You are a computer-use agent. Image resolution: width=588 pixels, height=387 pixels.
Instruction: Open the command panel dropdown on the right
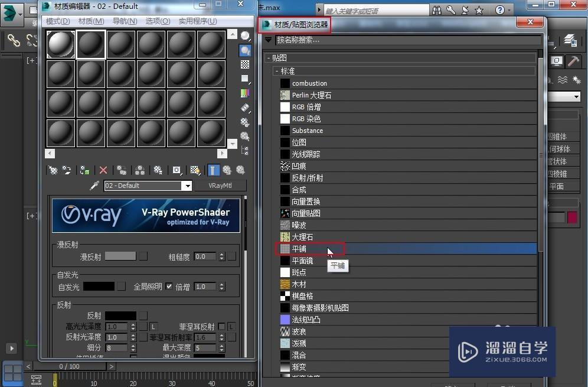point(576,97)
